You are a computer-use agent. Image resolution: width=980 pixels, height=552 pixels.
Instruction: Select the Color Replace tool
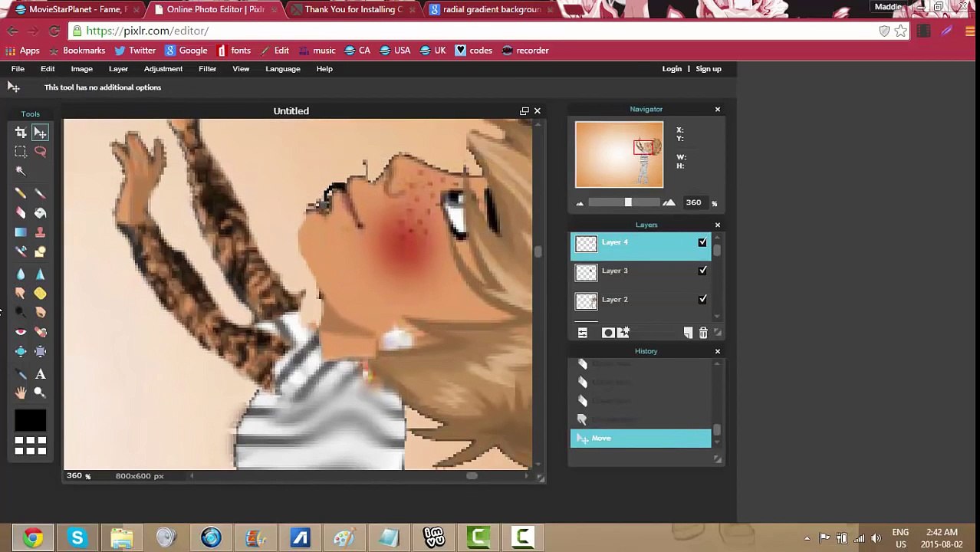[x=21, y=251]
